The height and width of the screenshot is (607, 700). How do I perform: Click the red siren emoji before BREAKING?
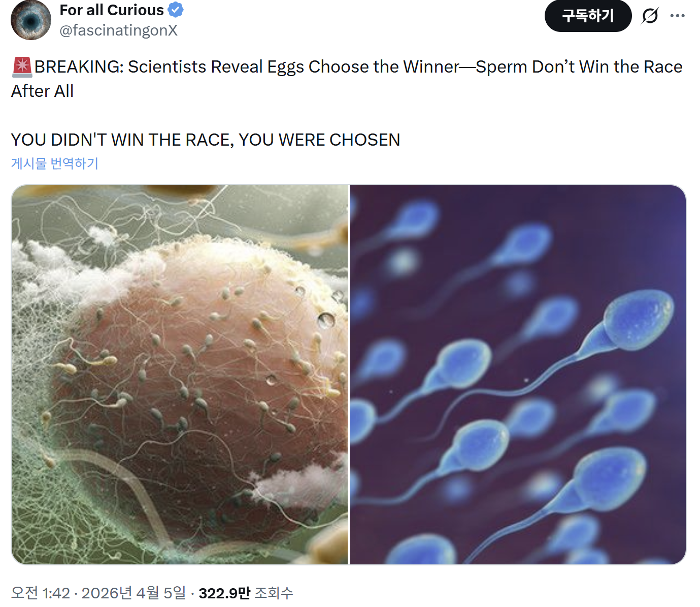[22, 67]
